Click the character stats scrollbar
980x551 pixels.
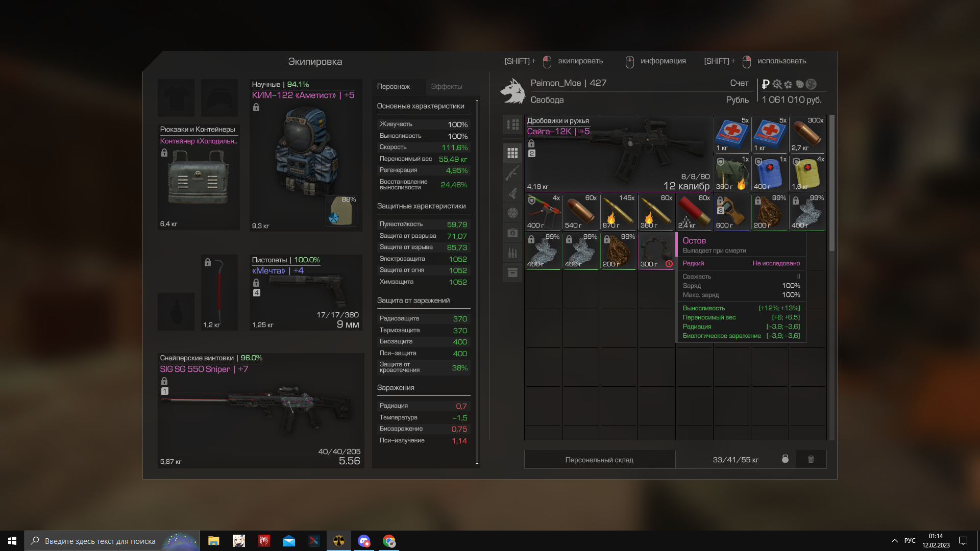[477, 282]
